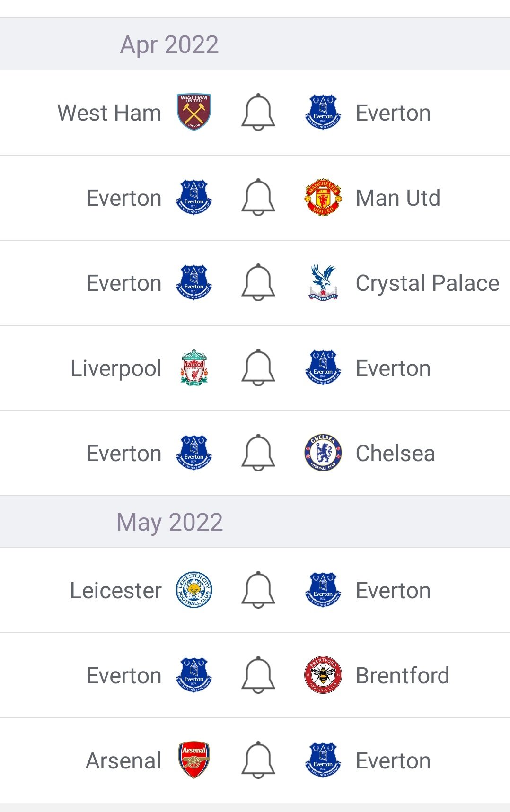Click the Leicester City fox crest
Viewport: 510px width, 812px height.
point(194,590)
